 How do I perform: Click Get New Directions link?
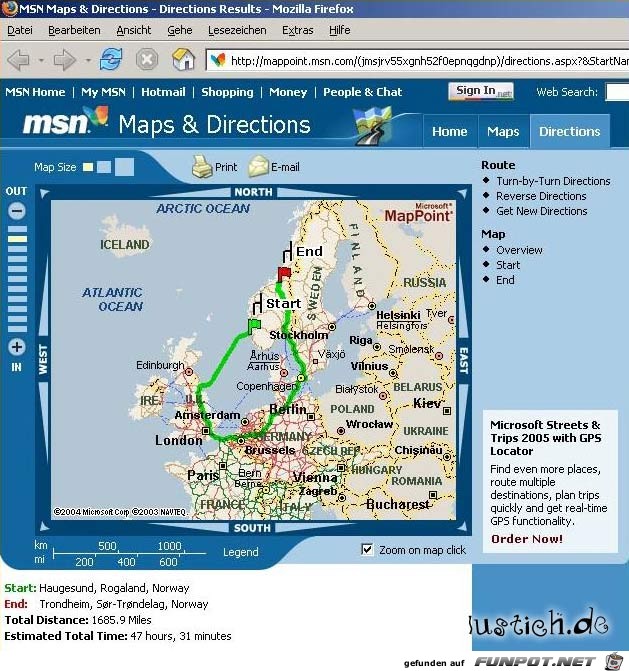pos(542,211)
